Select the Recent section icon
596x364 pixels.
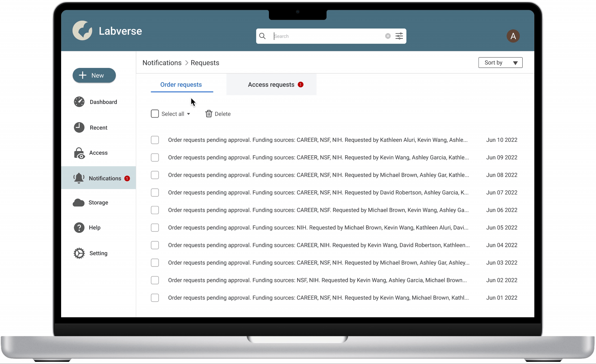click(79, 127)
